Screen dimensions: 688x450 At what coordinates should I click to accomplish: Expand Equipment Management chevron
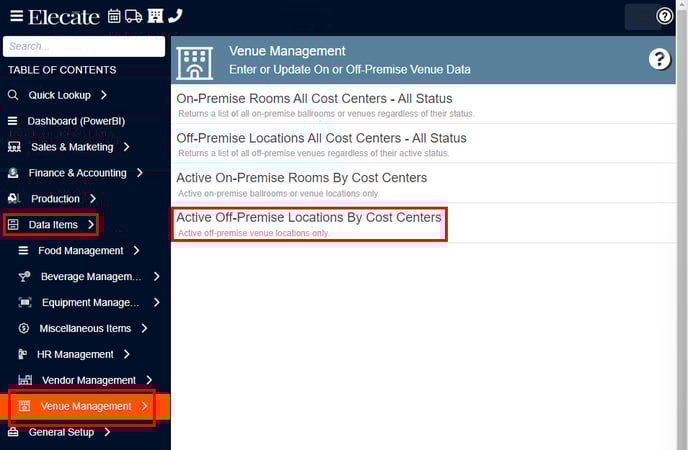(x=157, y=302)
